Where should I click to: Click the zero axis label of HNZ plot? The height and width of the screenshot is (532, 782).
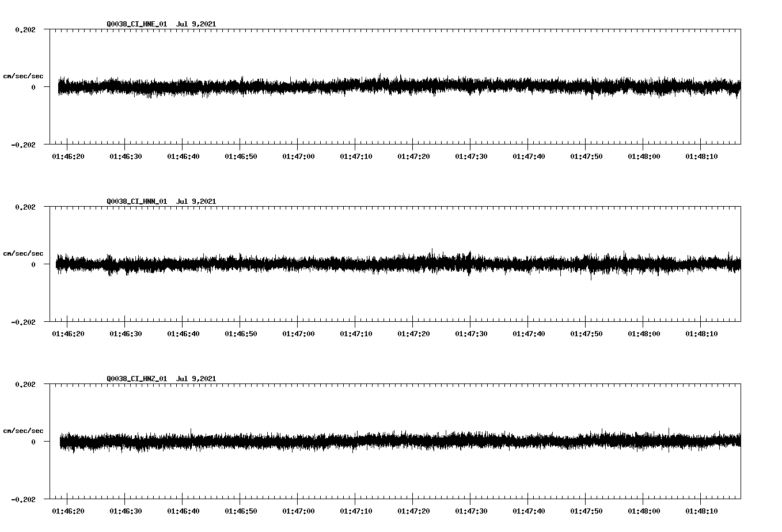point(33,442)
